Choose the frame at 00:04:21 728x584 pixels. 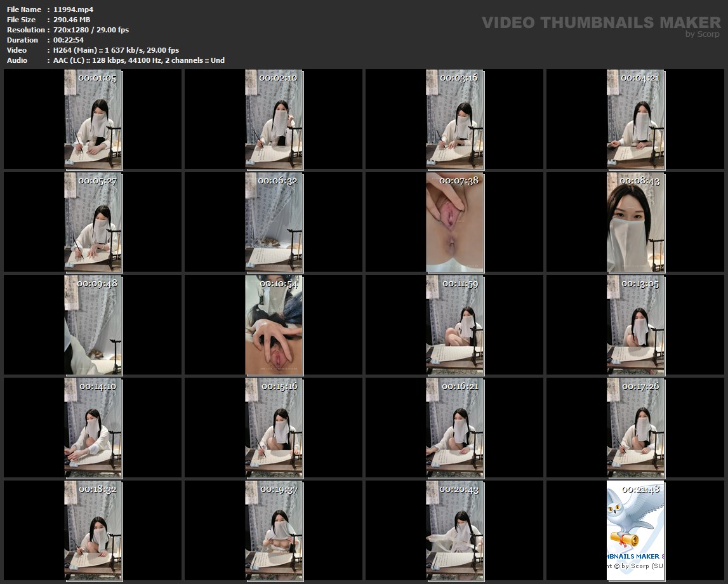(636, 119)
